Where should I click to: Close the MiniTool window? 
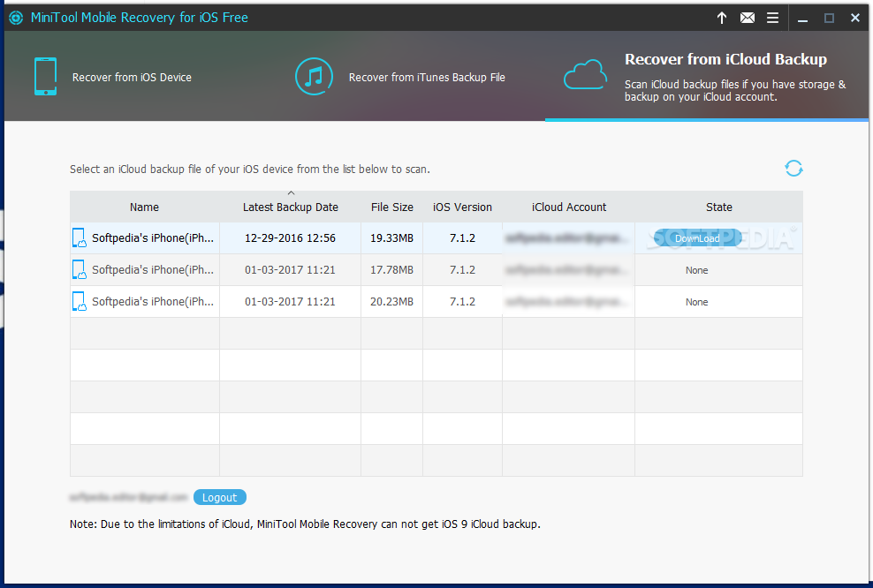pos(855,18)
